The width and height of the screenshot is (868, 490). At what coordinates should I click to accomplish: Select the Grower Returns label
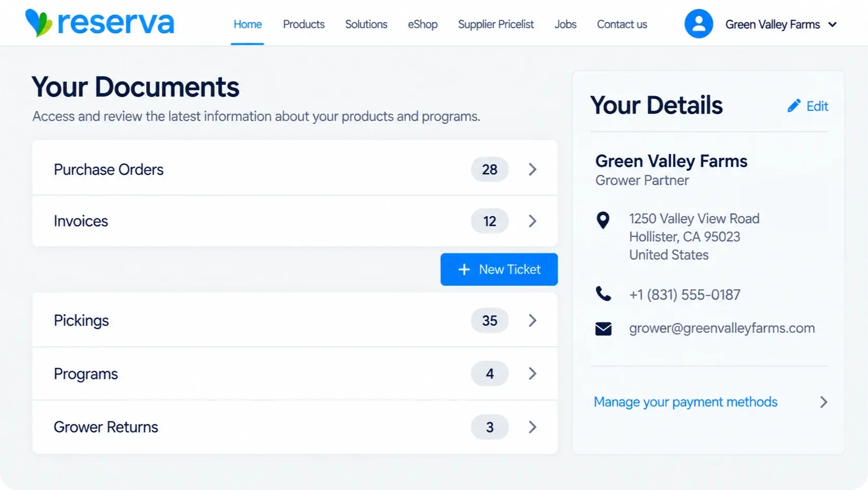[106, 427]
